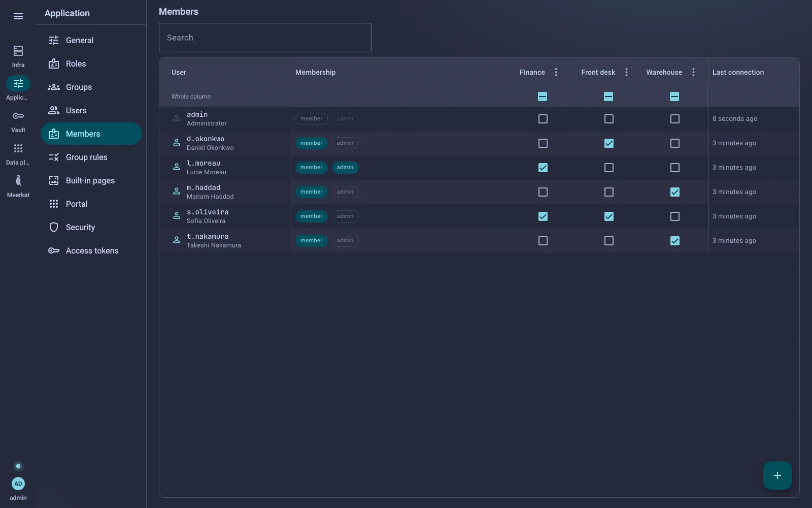Toggle whole-column Finance checkbox
The width and height of the screenshot is (812, 508).
(543, 97)
